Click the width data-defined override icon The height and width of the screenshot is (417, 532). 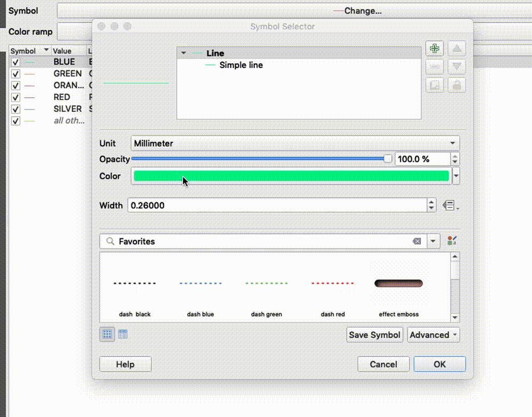coord(450,205)
